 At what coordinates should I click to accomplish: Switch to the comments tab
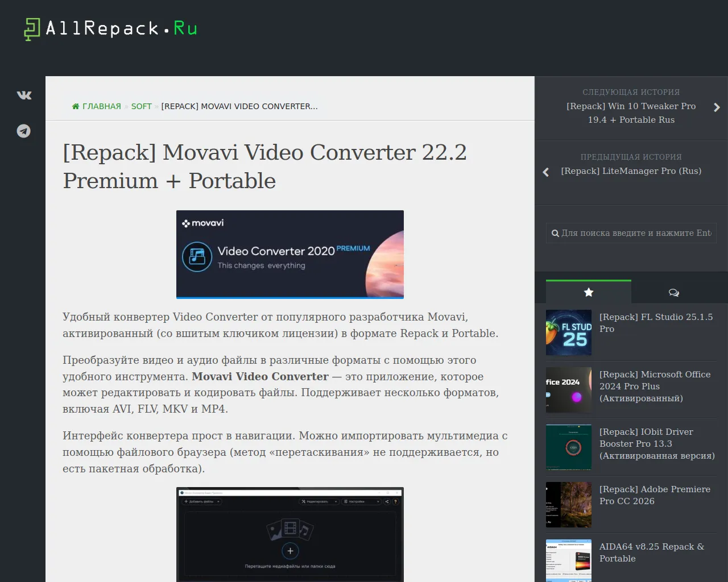tap(674, 292)
